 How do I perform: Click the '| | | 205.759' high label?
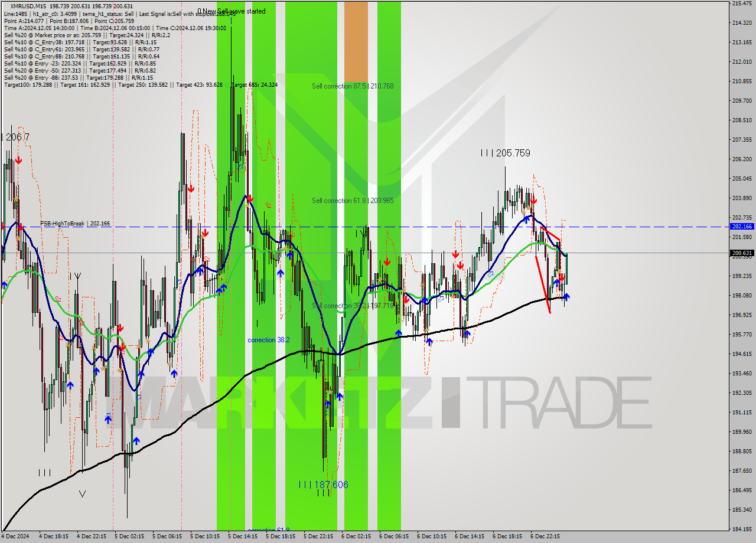tap(505, 153)
